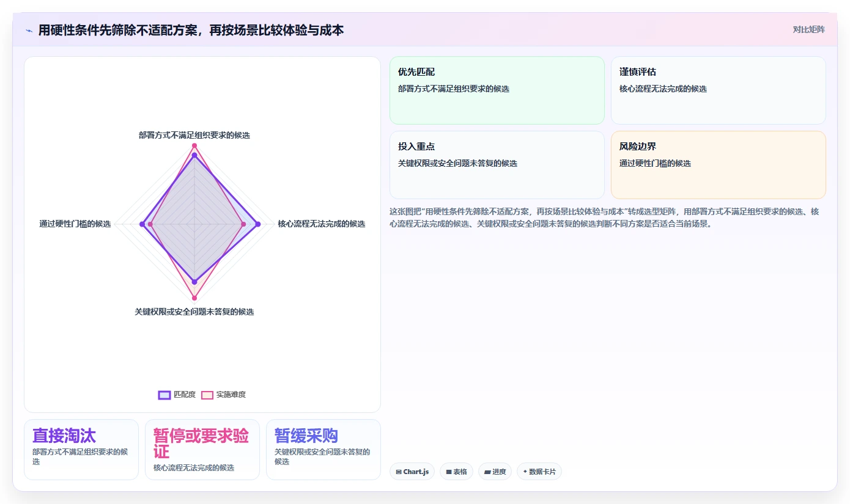Select the 直接淘汰 summary card
The height and width of the screenshot is (504, 850).
(81, 450)
